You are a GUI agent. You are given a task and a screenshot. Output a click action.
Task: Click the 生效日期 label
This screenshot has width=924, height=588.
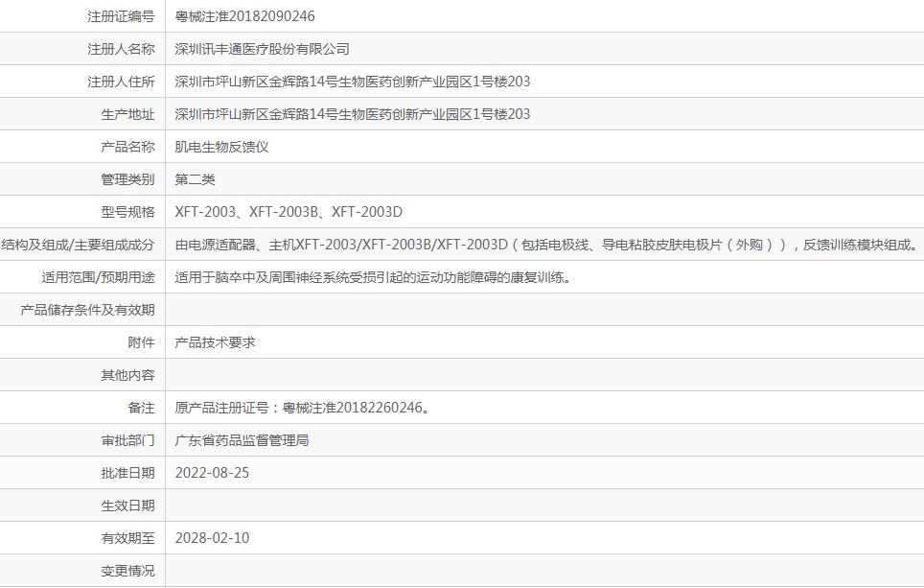coord(127,506)
